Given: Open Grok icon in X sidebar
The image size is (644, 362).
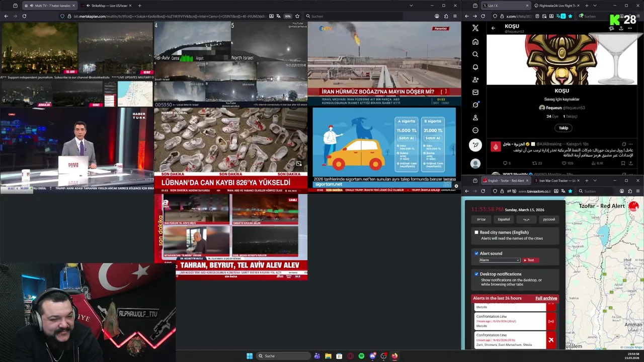Looking at the screenshot, I should pyautogui.click(x=475, y=105).
